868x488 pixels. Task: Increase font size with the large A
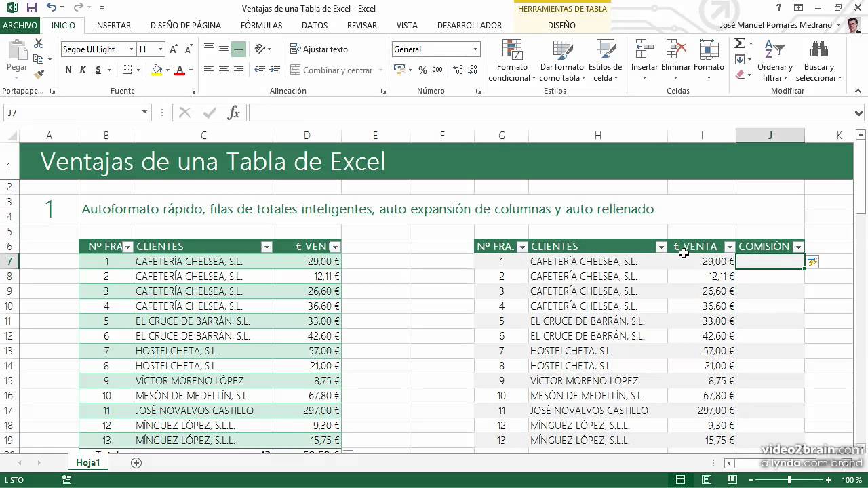click(x=174, y=49)
